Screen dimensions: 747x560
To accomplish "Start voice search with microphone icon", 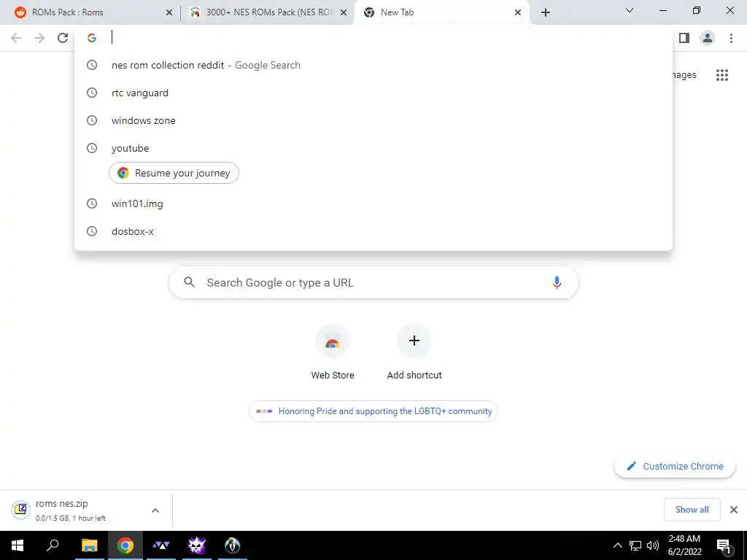I will [557, 282].
